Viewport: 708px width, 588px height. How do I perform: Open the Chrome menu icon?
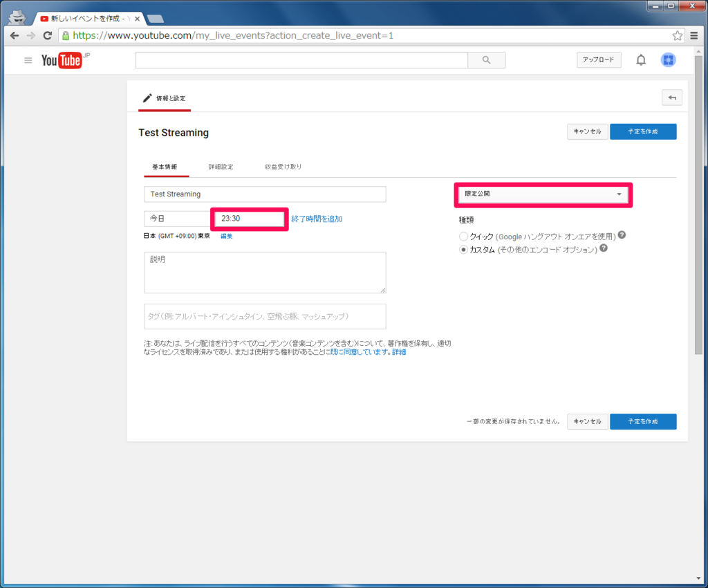(x=694, y=36)
